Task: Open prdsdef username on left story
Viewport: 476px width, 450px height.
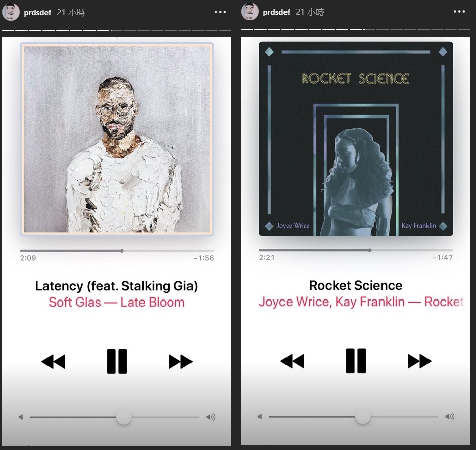Action: point(37,13)
